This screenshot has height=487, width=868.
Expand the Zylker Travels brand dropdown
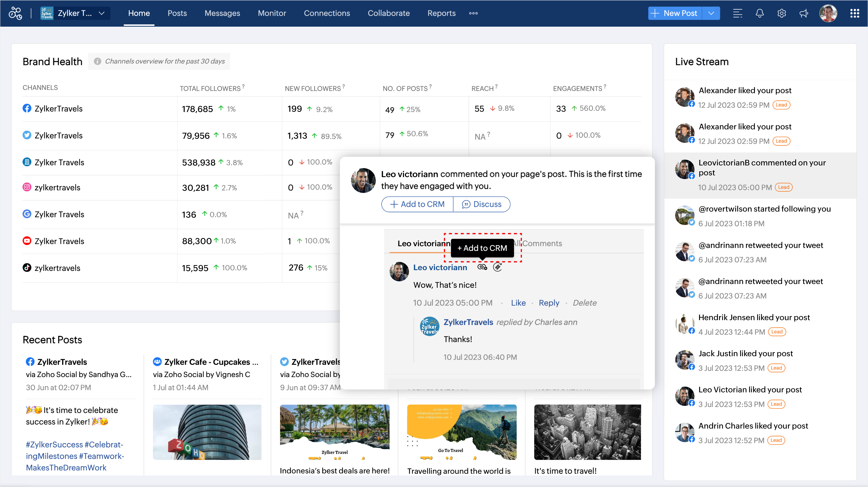[x=101, y=13]
